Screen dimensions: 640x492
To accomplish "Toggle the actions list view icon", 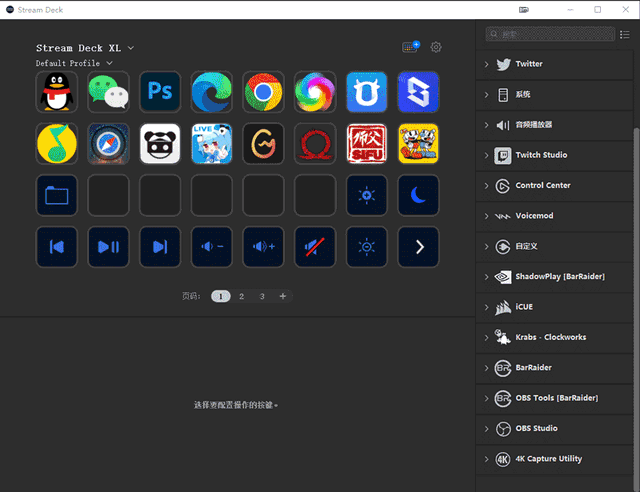I will pos(624,34).
